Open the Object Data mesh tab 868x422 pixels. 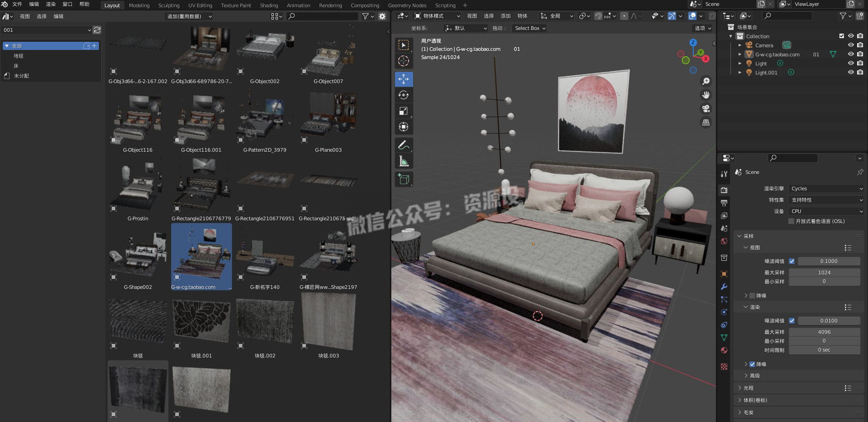pyautogui.click(x=724, y=338)
